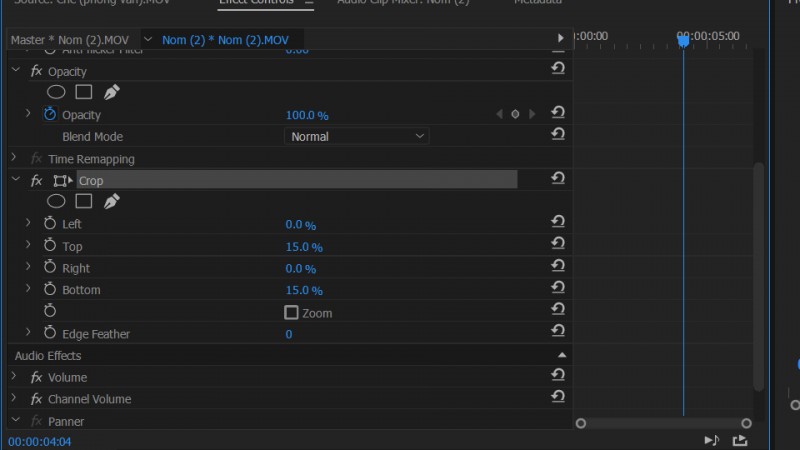This screenshot has width=800, height=450.
Task: Go to next Opacity keyframe
Action: tap(532, 114)
